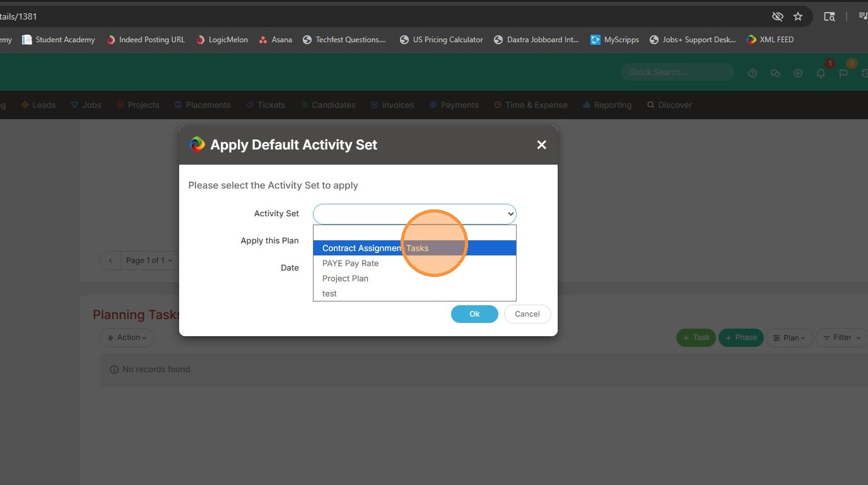Go to the Candidates menu
Screen dimensions: 868x485
[x=328, y=105]
